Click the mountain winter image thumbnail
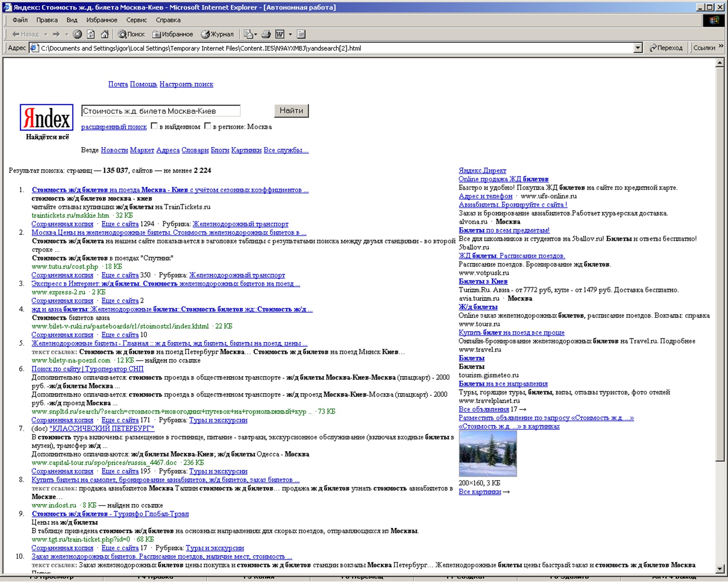The height and width of the screenshot is (582, 728). tap(488, 454)
